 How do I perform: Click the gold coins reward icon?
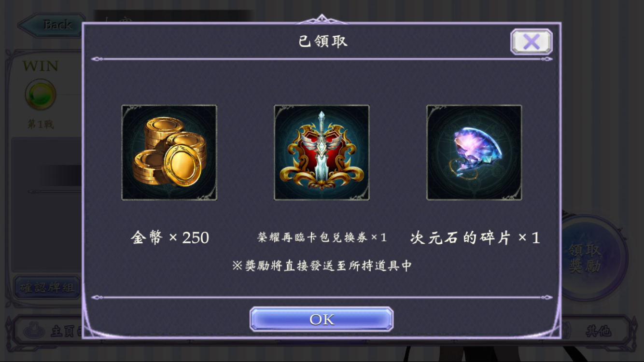169,153
